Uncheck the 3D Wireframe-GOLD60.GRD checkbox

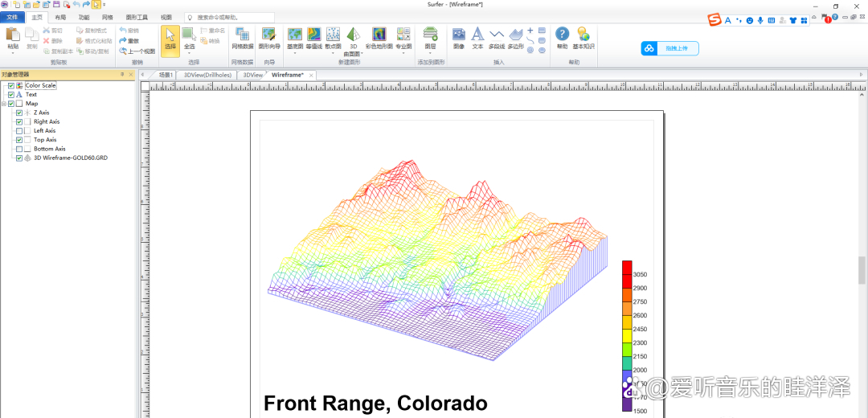[19, 158]
